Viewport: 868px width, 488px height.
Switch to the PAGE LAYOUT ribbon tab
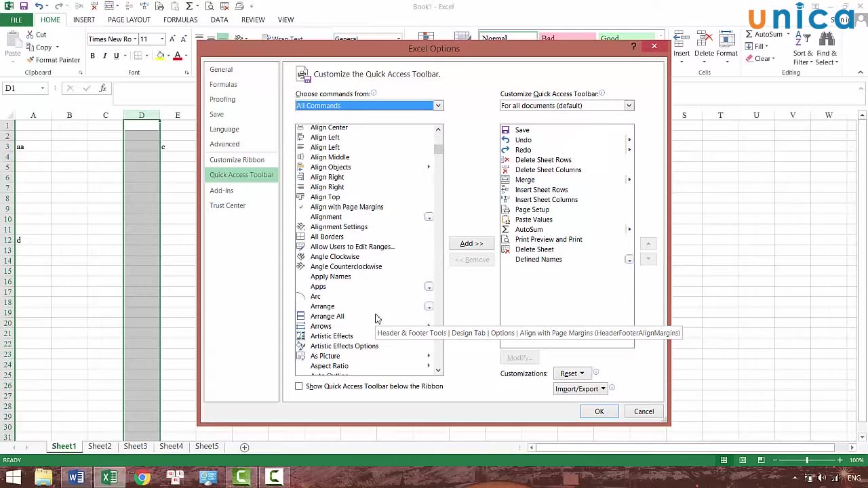point(129,20)
